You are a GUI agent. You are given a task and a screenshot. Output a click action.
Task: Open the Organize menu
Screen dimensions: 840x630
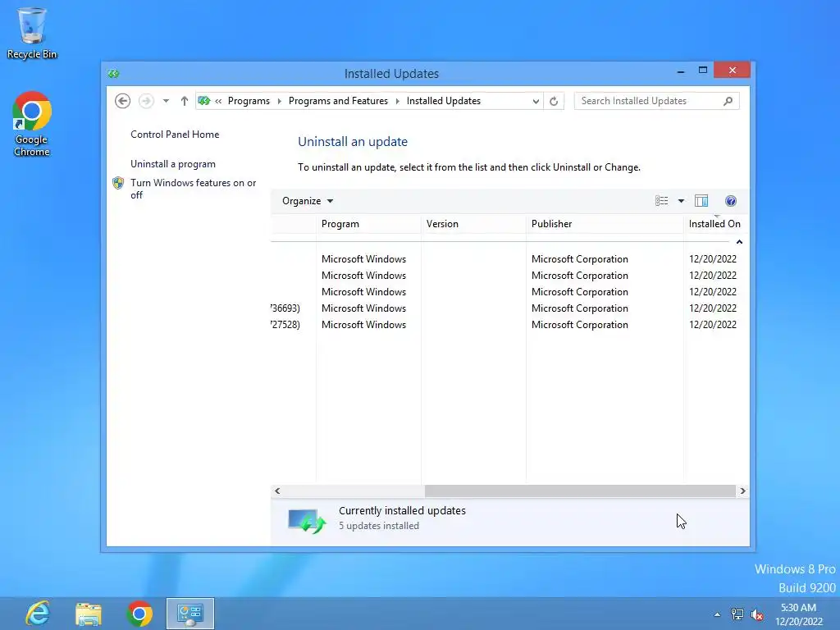pos(308,201)
